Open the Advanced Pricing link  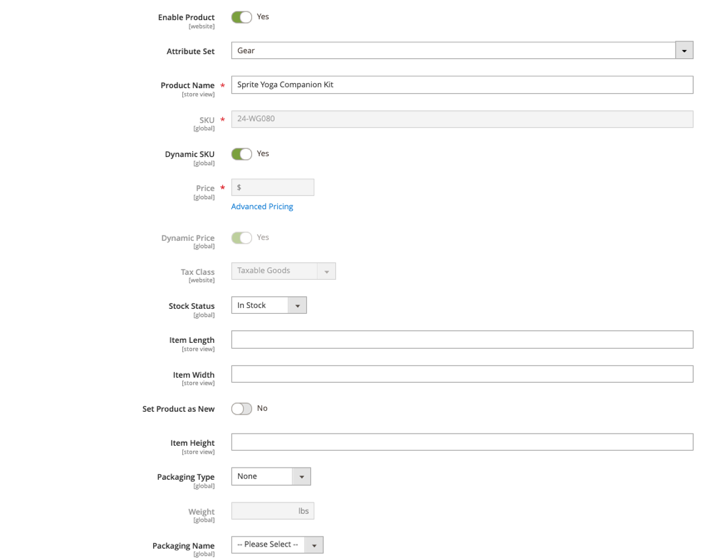262,206
